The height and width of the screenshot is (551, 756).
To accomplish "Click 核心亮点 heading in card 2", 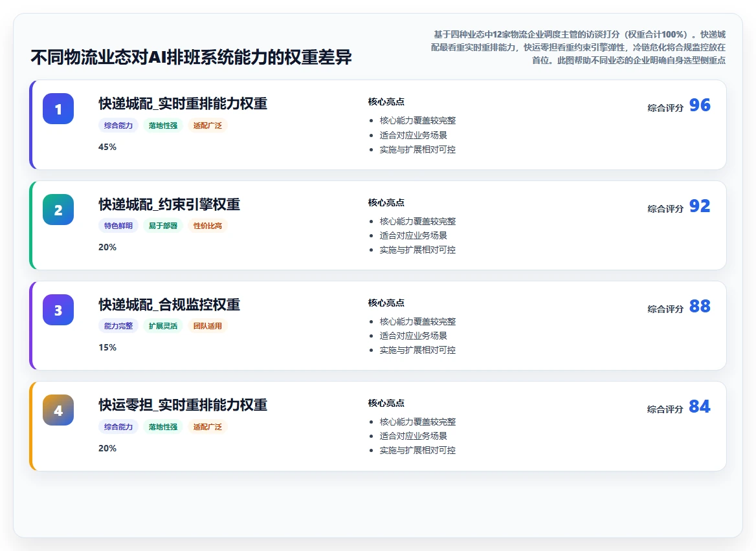I will tap(386, 202).
